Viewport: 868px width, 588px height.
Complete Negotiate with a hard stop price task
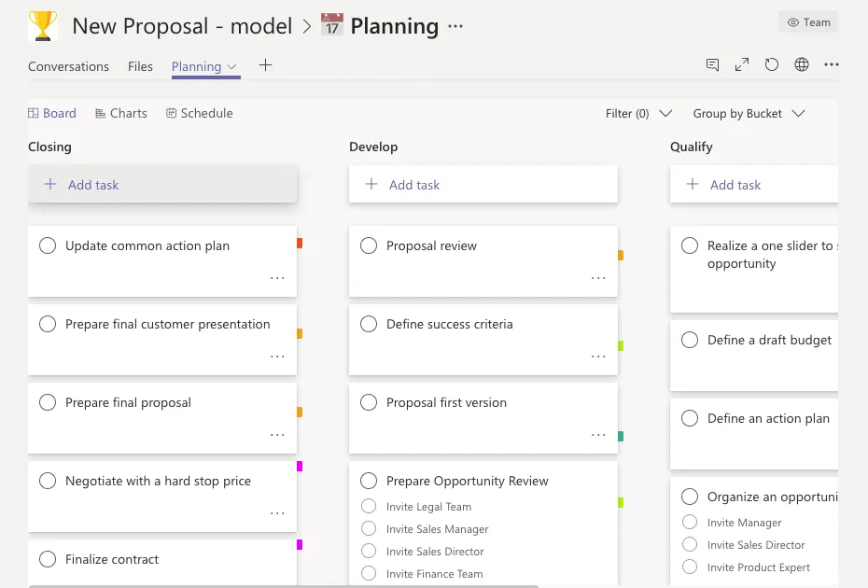pos(48,481)
